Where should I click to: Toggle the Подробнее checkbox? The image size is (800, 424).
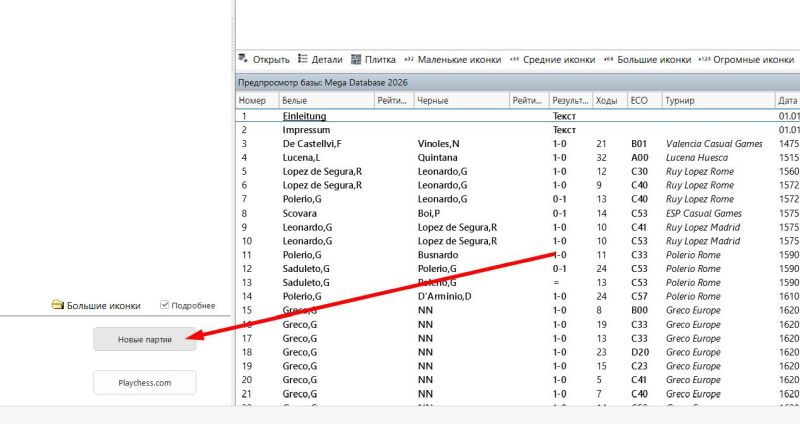click(x=164, y=305)
